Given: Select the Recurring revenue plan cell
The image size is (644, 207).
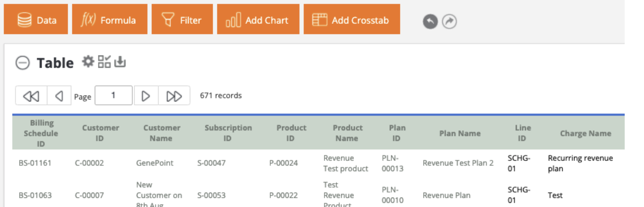Looking at the screenshot, I should tap(580, 163).
